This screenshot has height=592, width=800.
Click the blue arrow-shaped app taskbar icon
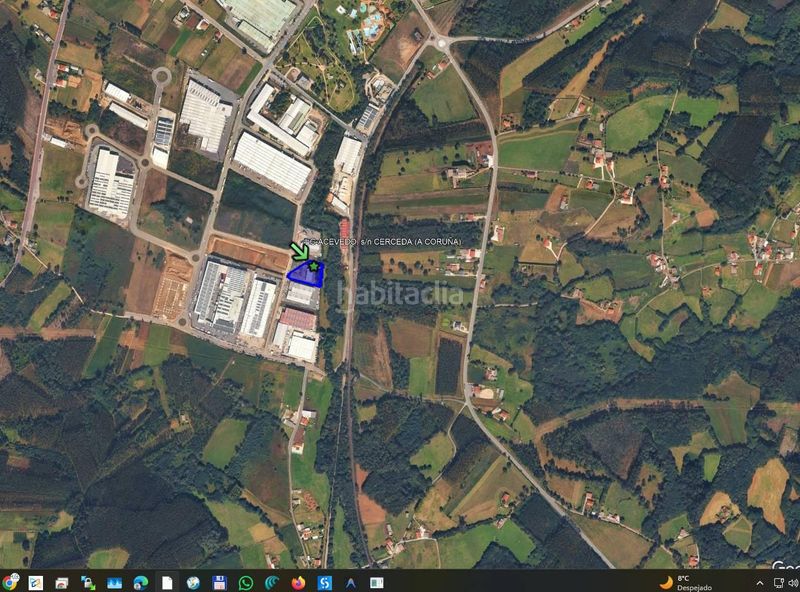point(351,582)
